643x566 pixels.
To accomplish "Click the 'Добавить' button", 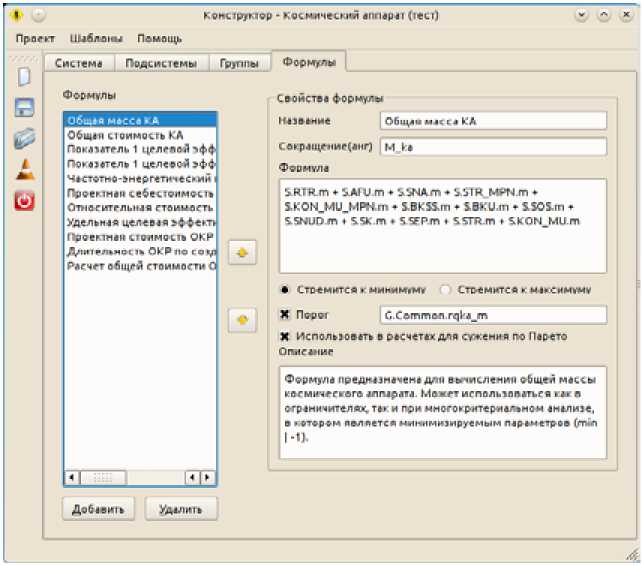I will pos(98,509).
